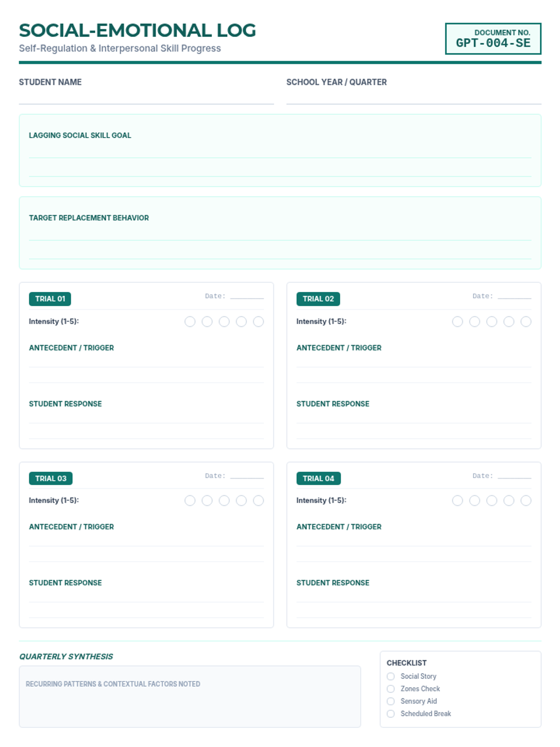560x747 pixels.
Task: Mark Scheduled Break in the checklist
Action: (x=391, y=713)
